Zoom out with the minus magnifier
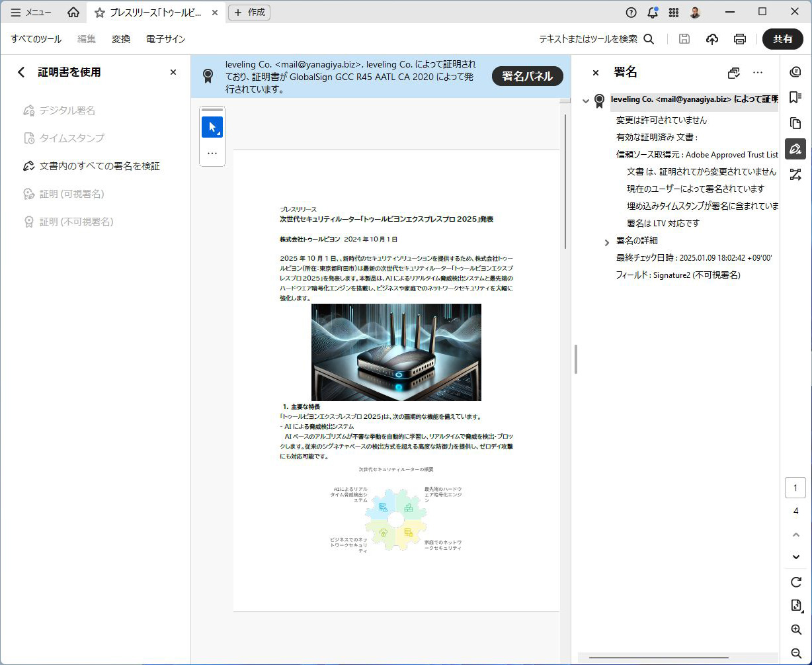Viewport: 812px width, 665px height. point(795,653)
